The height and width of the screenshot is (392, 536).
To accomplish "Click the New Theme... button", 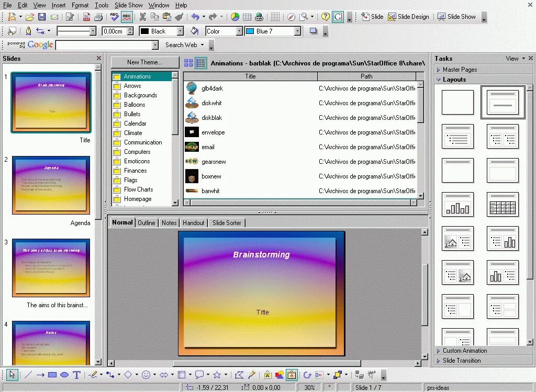I will [x=144, y=62].
